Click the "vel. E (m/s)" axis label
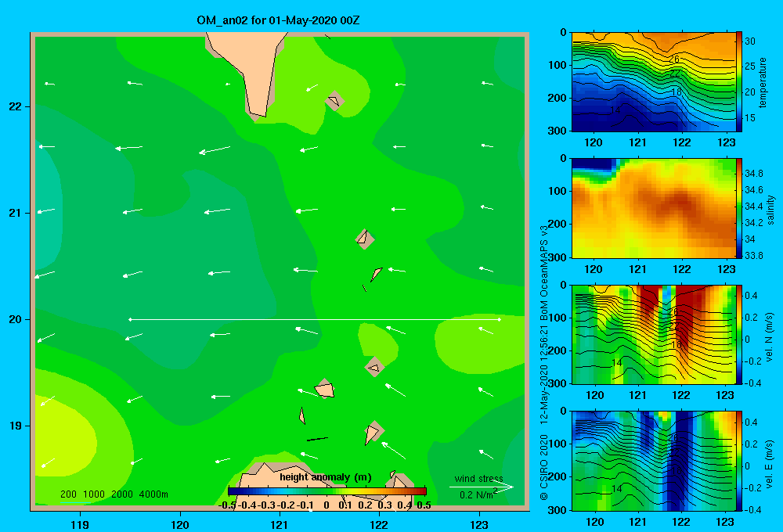Image resolution: width=783 pixels, height=532 pixels. tap(770, 463)
